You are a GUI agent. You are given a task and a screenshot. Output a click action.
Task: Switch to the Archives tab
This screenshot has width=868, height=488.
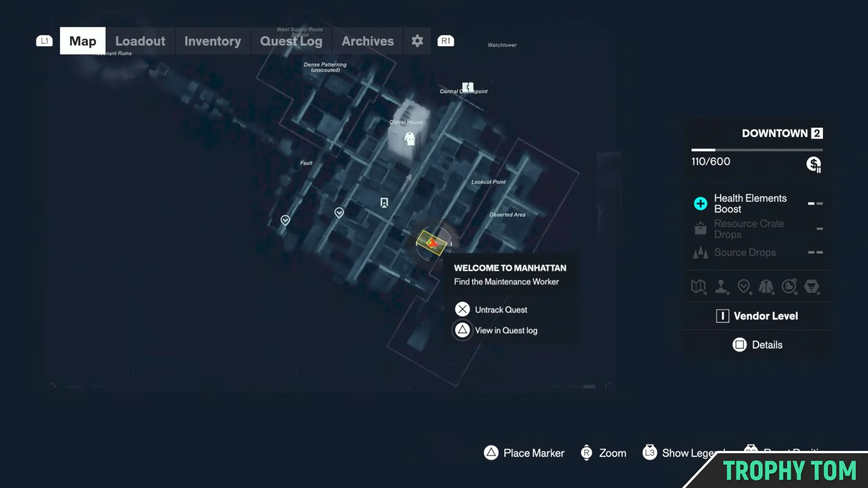(x=368, y=41)
